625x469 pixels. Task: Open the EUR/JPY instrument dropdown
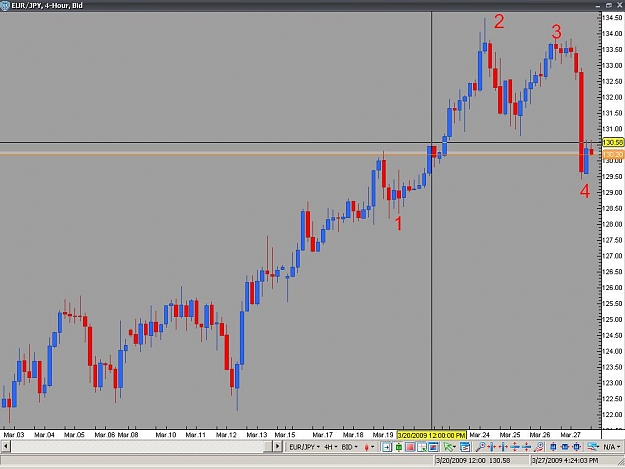pyautogui.click(x=305, y=447)
